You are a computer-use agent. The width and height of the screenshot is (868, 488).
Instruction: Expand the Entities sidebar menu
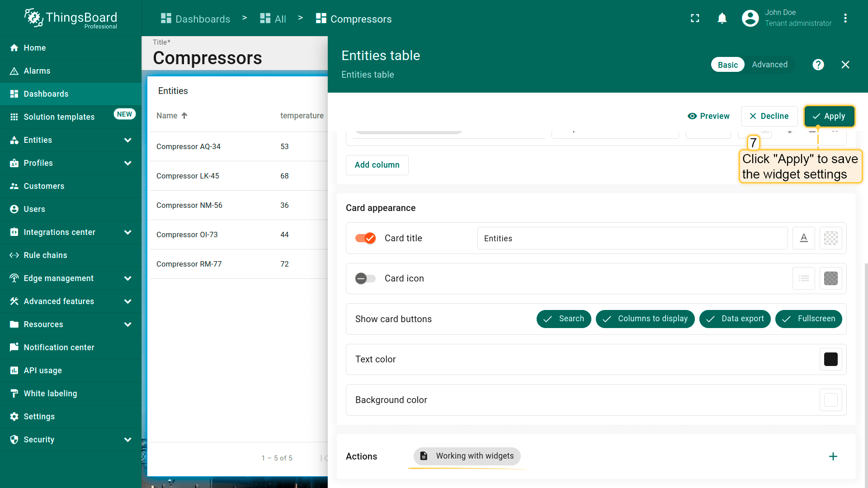click(x=128, y=140)
